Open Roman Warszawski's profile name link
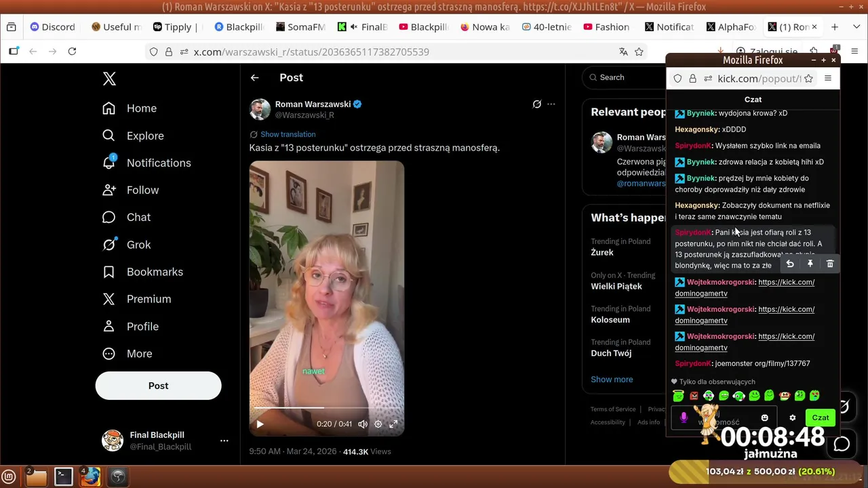 [313, 104]
